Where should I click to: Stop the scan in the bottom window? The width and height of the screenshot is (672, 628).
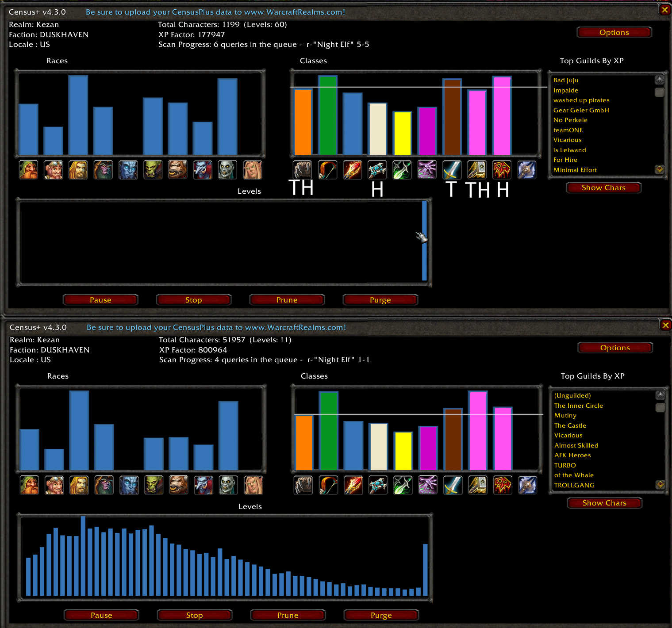coord(195,615)
